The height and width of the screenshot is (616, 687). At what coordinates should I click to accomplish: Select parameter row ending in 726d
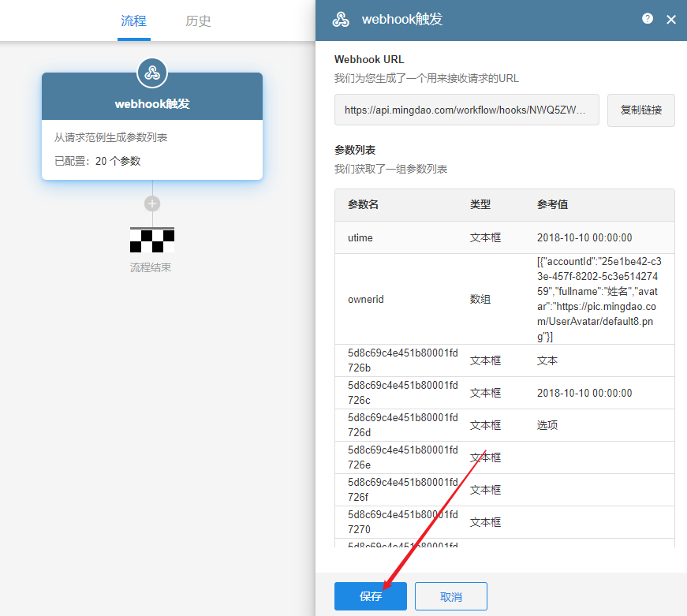point(504,425)
